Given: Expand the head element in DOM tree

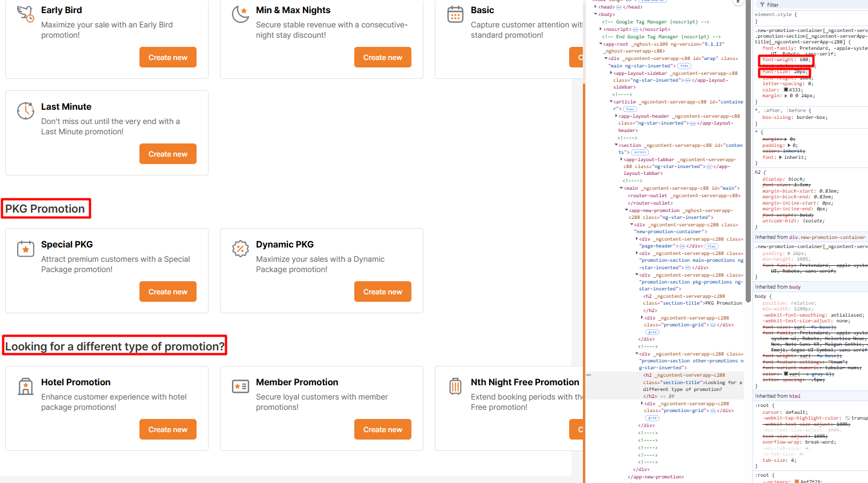Looking at the screenshot, I should pos(596,7).
